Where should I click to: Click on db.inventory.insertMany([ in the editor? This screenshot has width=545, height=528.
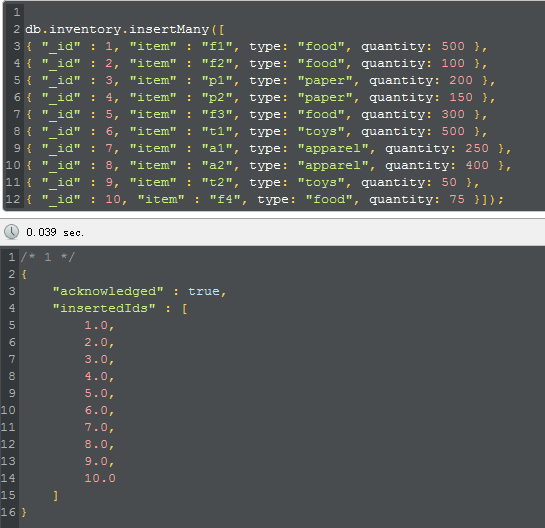[125, 30]
